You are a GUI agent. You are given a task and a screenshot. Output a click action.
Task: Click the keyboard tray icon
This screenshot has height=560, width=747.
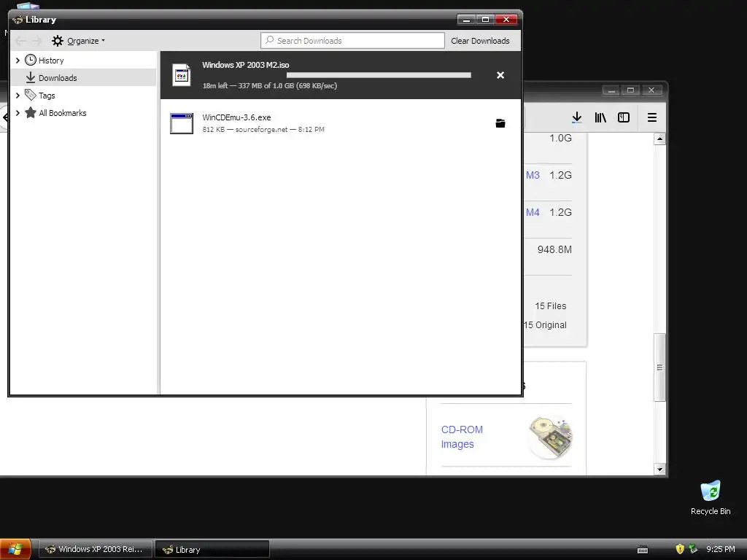(643, 550)
